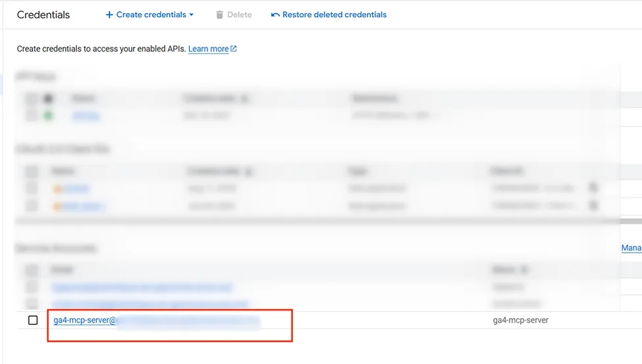Open the Create credentials dropdown
Viewport: 642px width, 364px height.
coord(149,14)
